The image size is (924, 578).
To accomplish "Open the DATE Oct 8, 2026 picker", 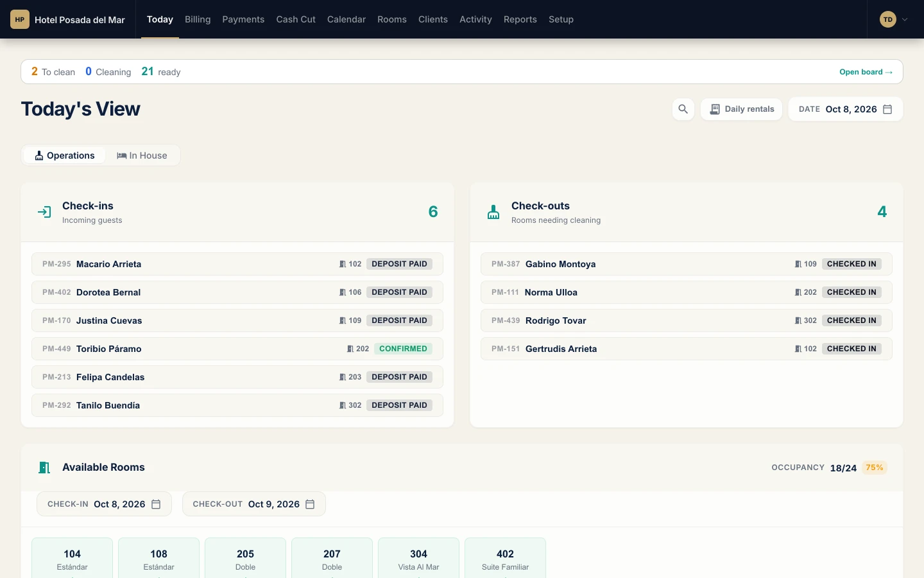I will (x=846, y=109).
